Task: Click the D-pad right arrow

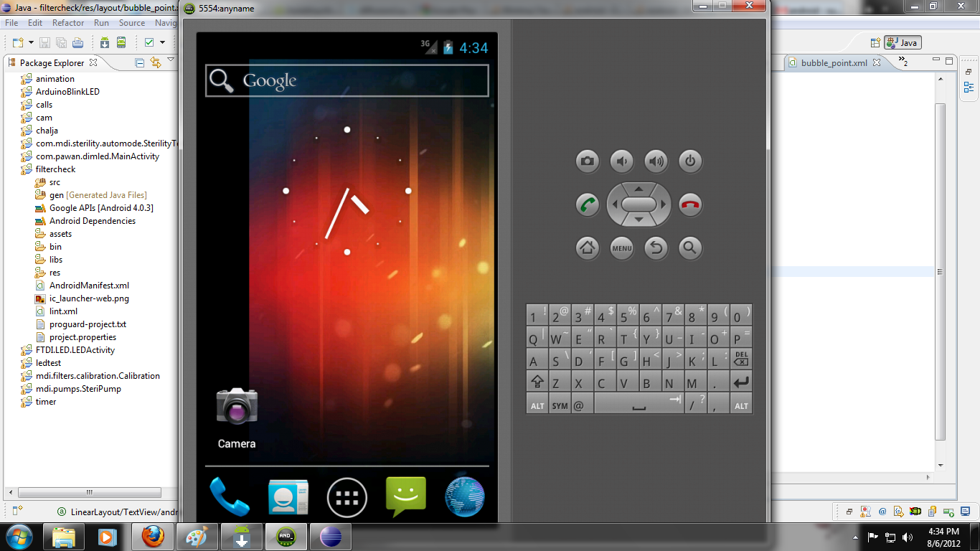Action: click(664, 204)
